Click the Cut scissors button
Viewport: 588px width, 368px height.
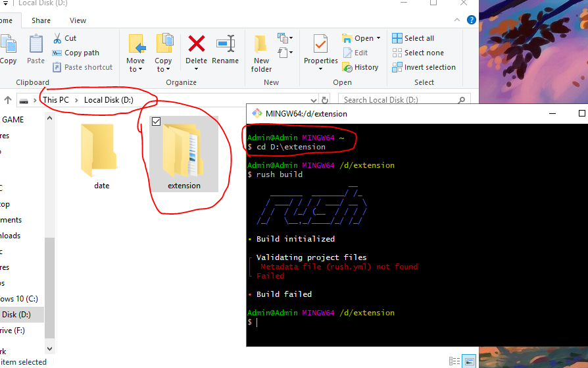(64, 38)
